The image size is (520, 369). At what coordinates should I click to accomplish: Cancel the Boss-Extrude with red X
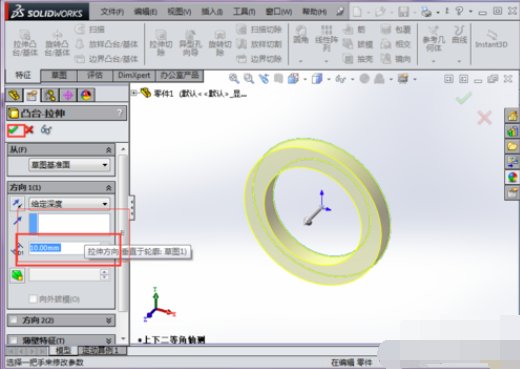click(29, 130)
